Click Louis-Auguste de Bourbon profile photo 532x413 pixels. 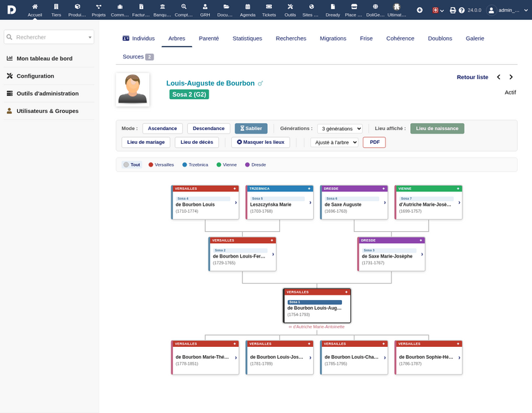132,89
